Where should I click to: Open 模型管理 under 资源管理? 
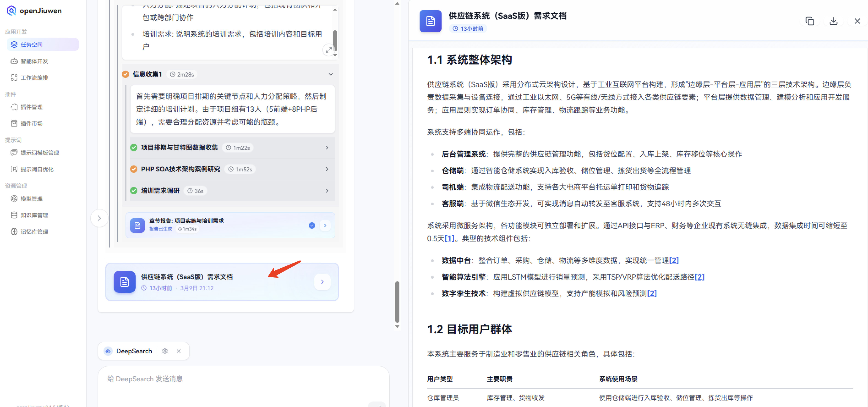pyautogui.click(x=31, y=199)
